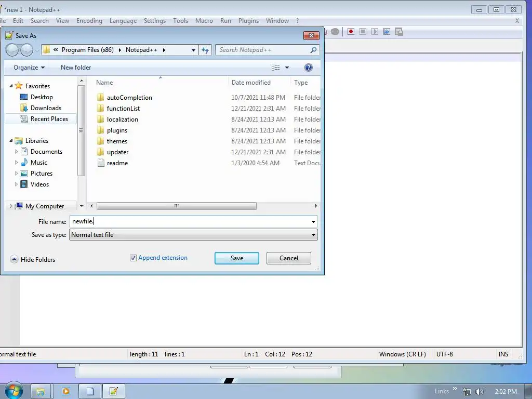Run macro multiple times icon
The image size is (532, 399).
387,32
